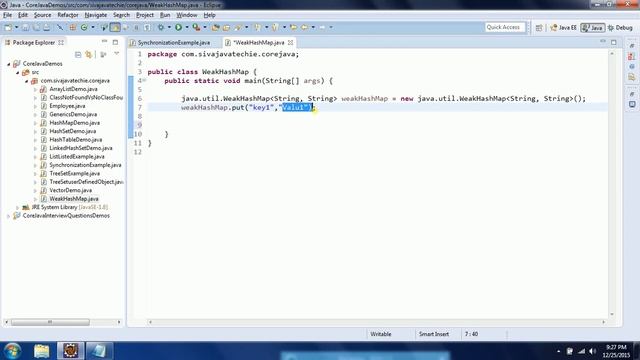640x360 pixels.
Task: Click the New Java Class green icon
Action: point(84,27)
